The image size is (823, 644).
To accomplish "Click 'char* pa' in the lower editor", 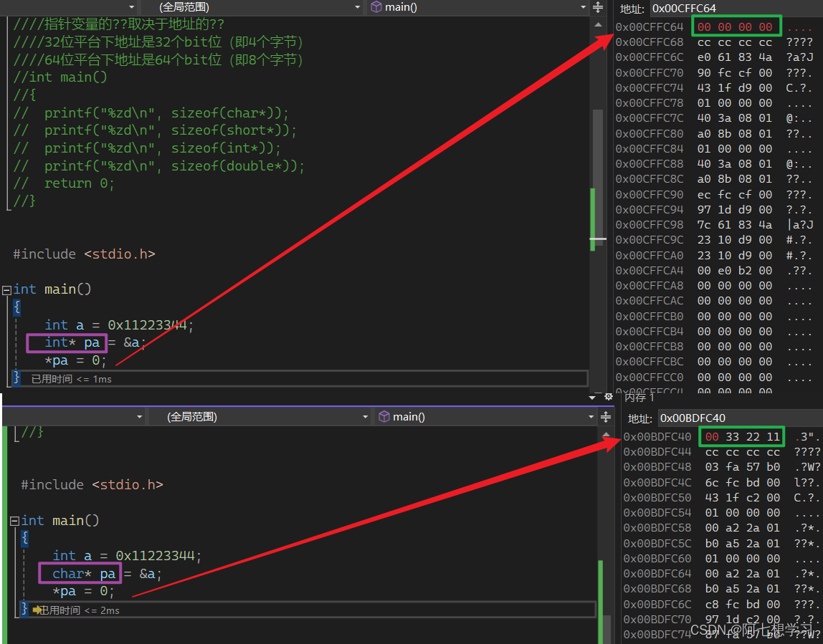I will tap(84, 574).
